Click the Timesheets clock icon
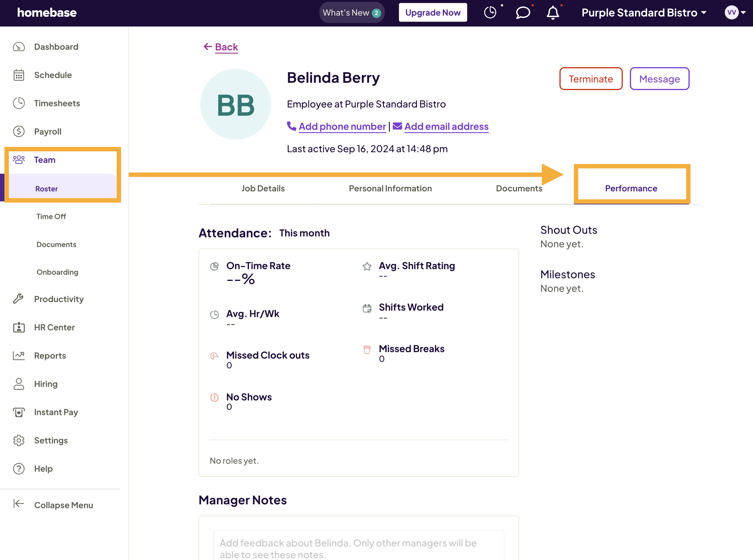The height and width of the screenshot is (560, 753). click(19, 103)
